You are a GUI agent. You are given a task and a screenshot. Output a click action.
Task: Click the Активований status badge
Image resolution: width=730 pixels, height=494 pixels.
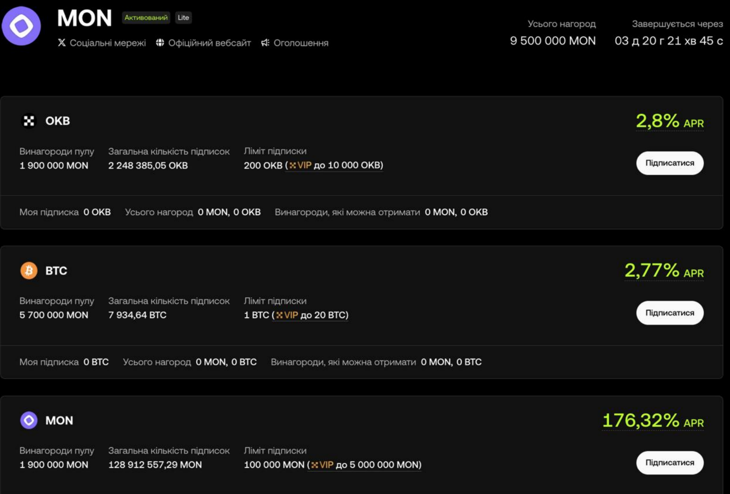tap(146, 18)
